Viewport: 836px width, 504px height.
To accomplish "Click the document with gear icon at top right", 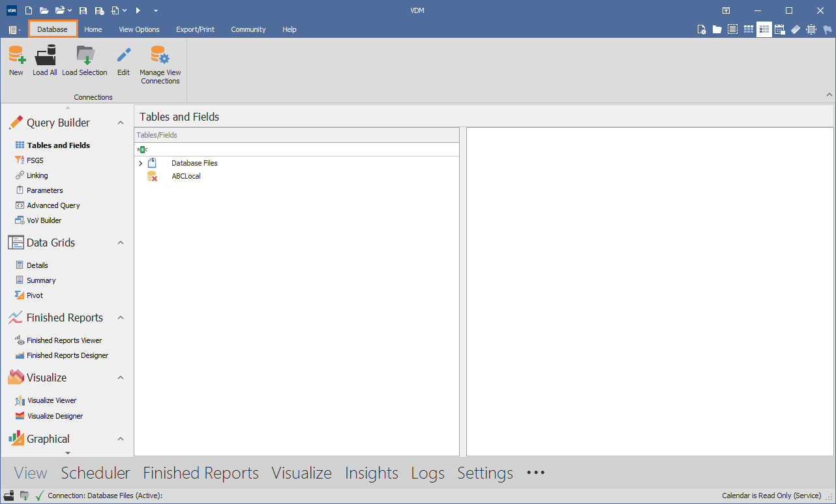I will (702, 29).
